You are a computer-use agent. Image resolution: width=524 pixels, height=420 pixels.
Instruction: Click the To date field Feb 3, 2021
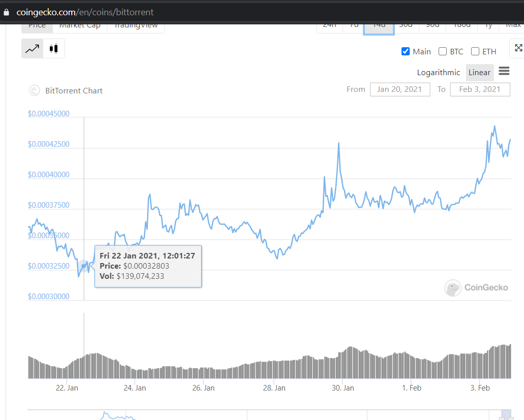click(x=480, y=89)
